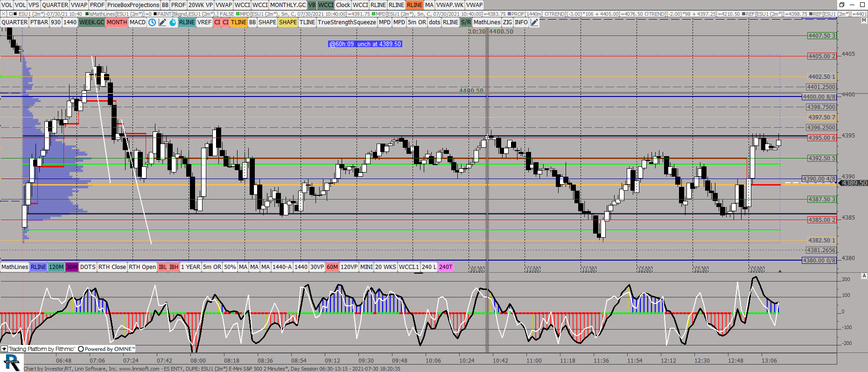
Task: Click the 20WK VP button
Action: click(x=201, y=5)
